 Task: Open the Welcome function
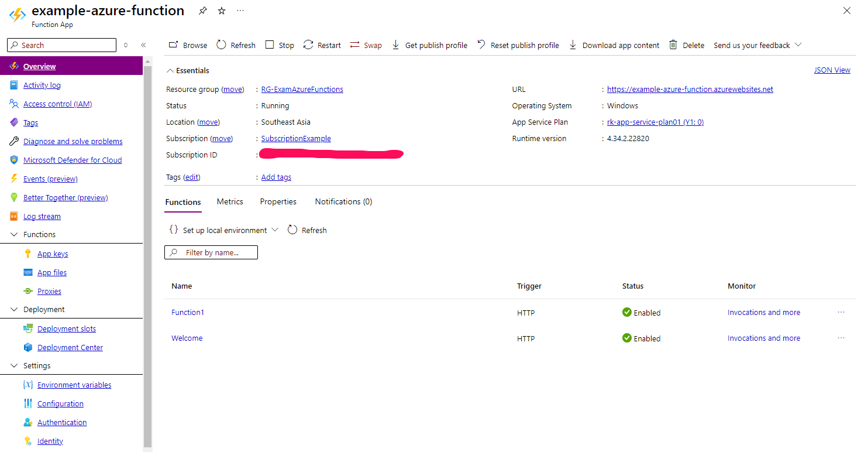(187, 338)
